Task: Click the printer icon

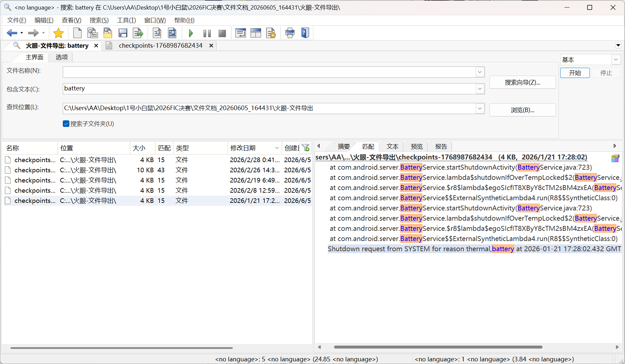Action: point(290,33)
